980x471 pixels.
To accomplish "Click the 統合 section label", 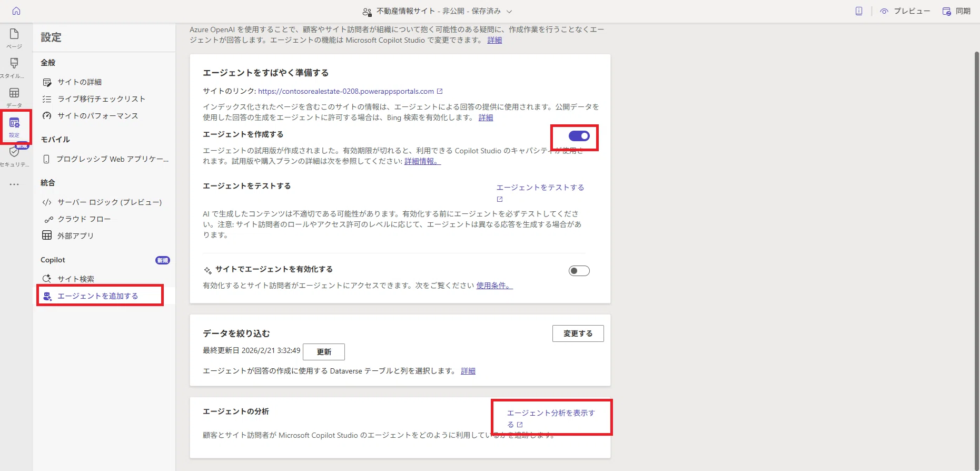I will click(48, 183).
